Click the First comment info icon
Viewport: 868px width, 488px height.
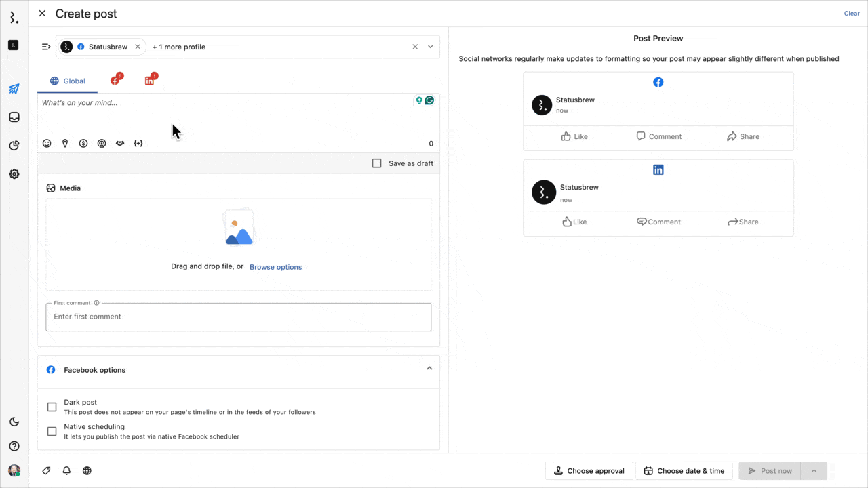pyautogui.click(x=96, y=303)
